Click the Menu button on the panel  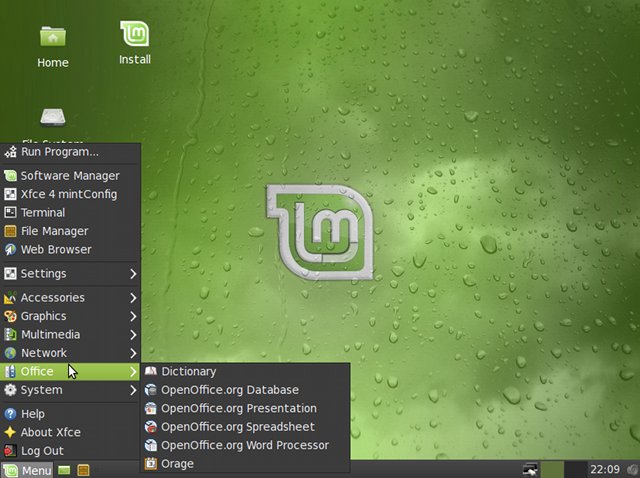[x=27, y=470]
